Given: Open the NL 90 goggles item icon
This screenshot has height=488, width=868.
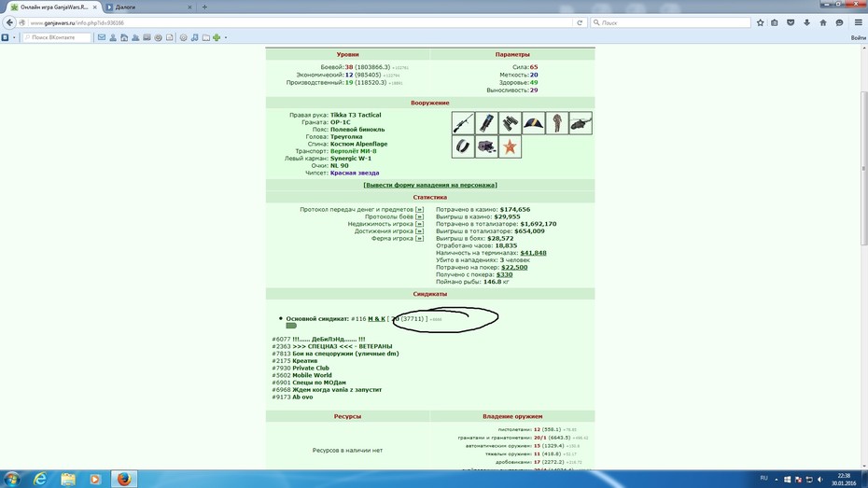Looking at the screenshot, I should pyautogui.click(x=486, y=146).
